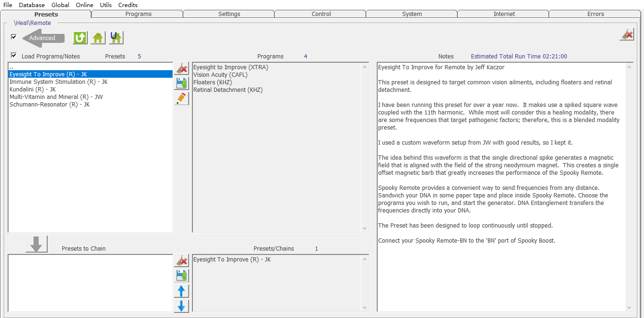The height and width of the screenshot is (318, 644).
Task: Switch to the Programs tab
Action: (138, 14)
